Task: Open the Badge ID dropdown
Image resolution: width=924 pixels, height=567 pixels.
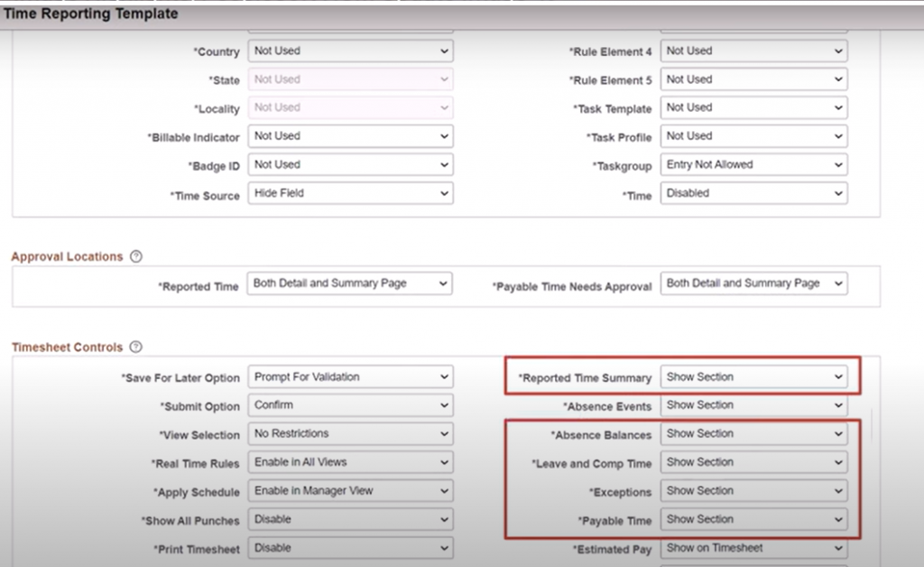Action: click(350, 164)
